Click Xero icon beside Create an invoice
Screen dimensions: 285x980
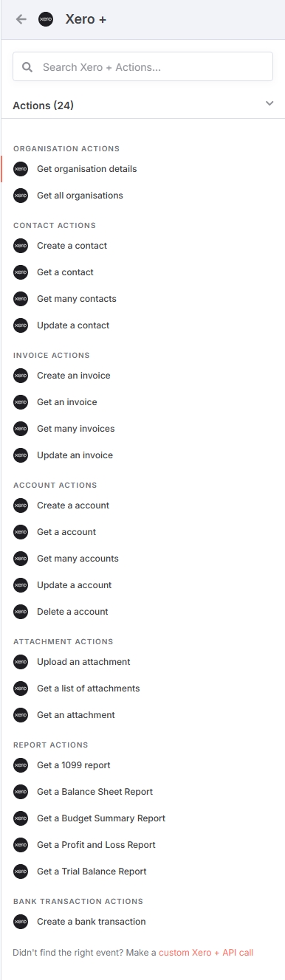coord(21,376)
